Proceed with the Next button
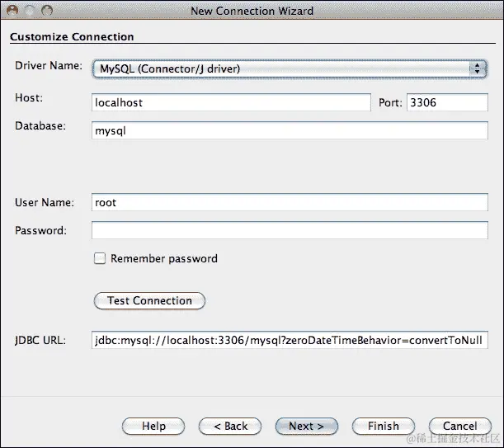Viewport: 504px width, 448px height. 307,426
